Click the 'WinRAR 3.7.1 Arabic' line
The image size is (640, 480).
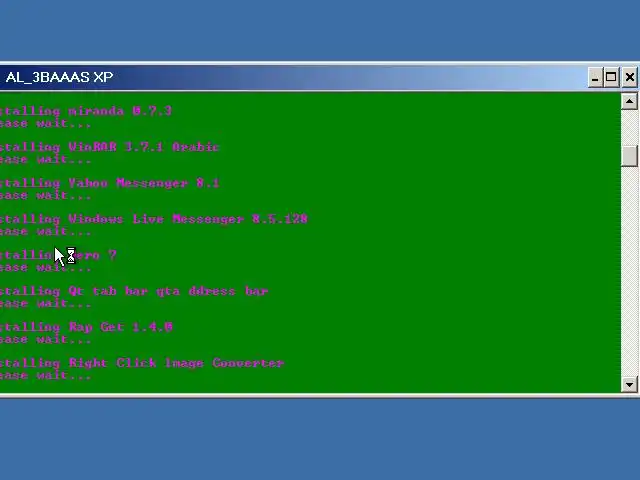click(109, 147)
